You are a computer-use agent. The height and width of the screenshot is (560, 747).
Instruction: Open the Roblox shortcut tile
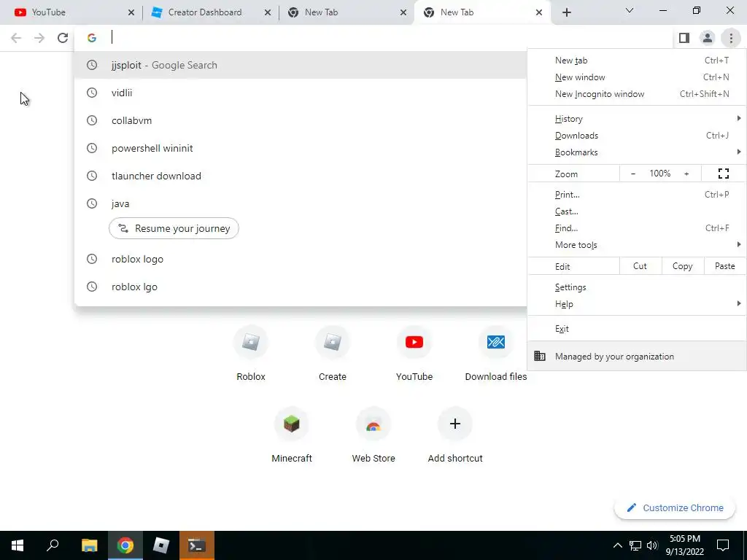251,354
